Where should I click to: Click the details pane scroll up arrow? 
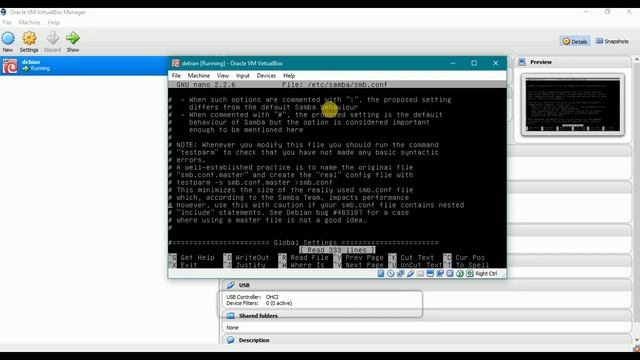pyautogui.click(x=636, y=60)
